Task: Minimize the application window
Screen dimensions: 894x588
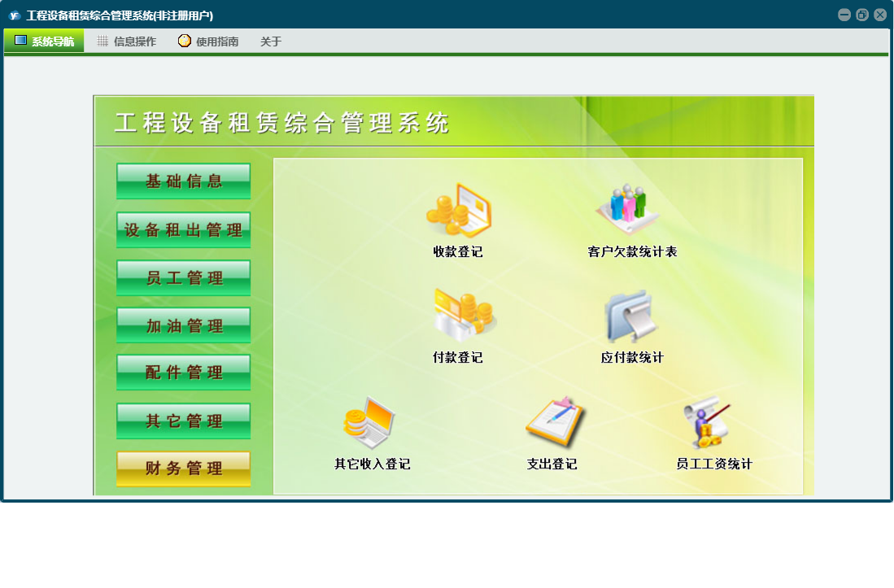Action: pyautogui.click(x=844, y=15)
